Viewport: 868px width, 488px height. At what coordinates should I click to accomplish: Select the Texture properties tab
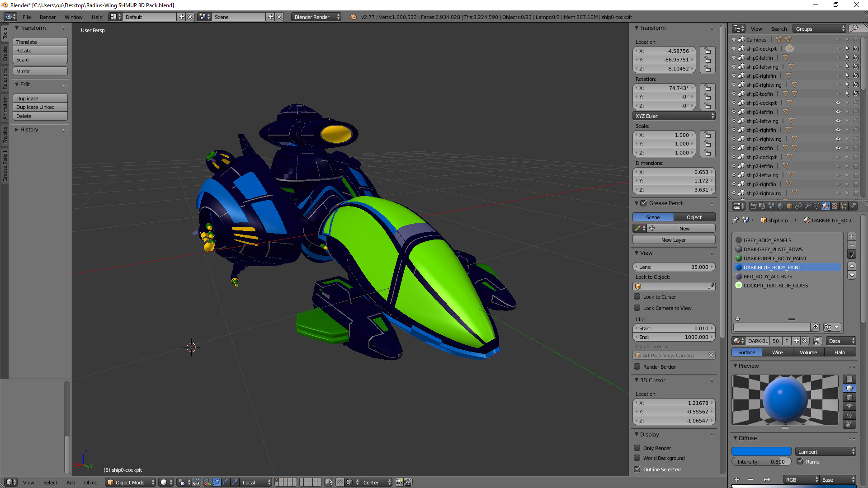click(835, 206)
